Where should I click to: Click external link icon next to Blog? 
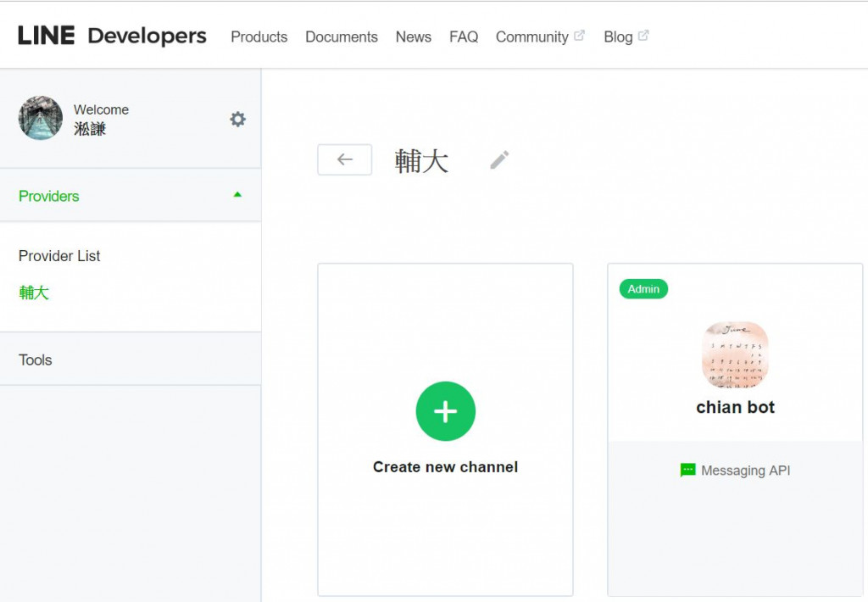pyautogui.click(x=643, y=36)
